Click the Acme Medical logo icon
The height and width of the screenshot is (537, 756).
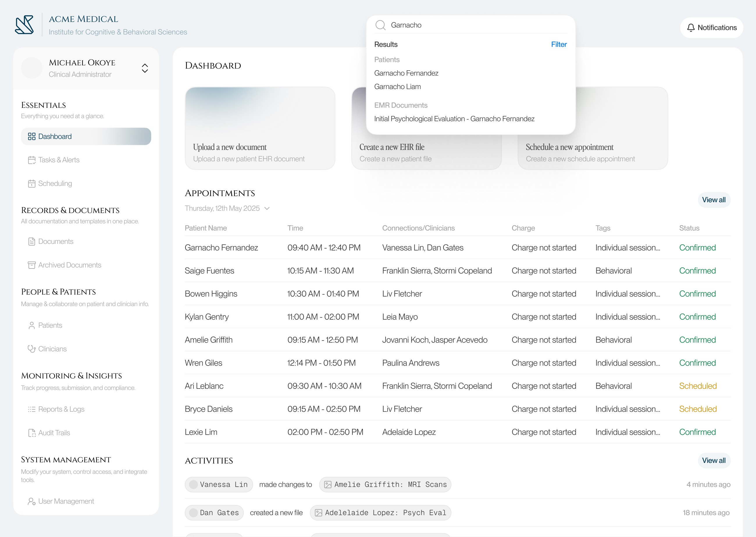pyautogui.click(x=24, y=25)
